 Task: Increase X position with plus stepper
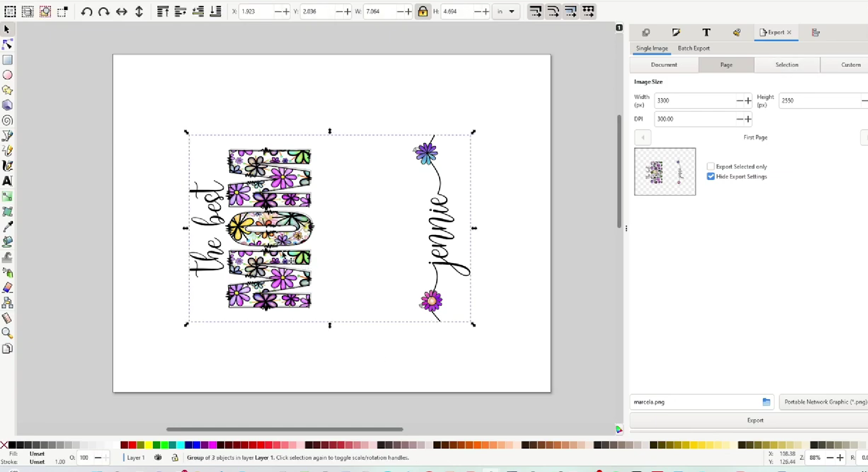(286, 11)
